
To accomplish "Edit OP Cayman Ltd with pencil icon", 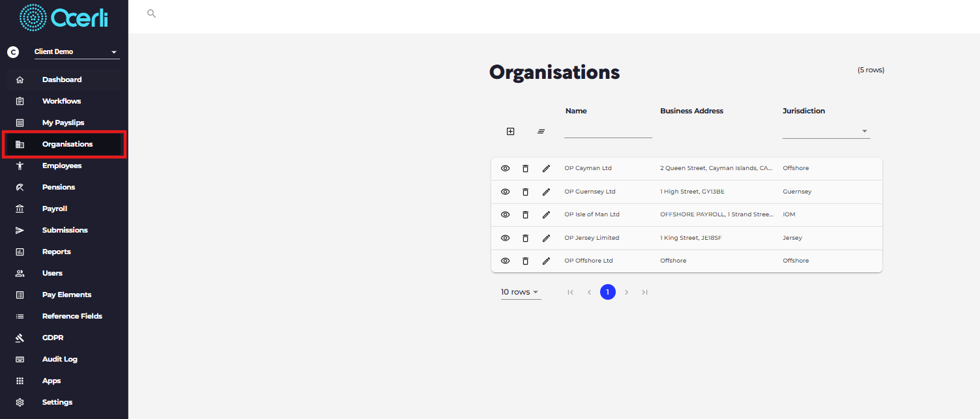I will point(546,168).
